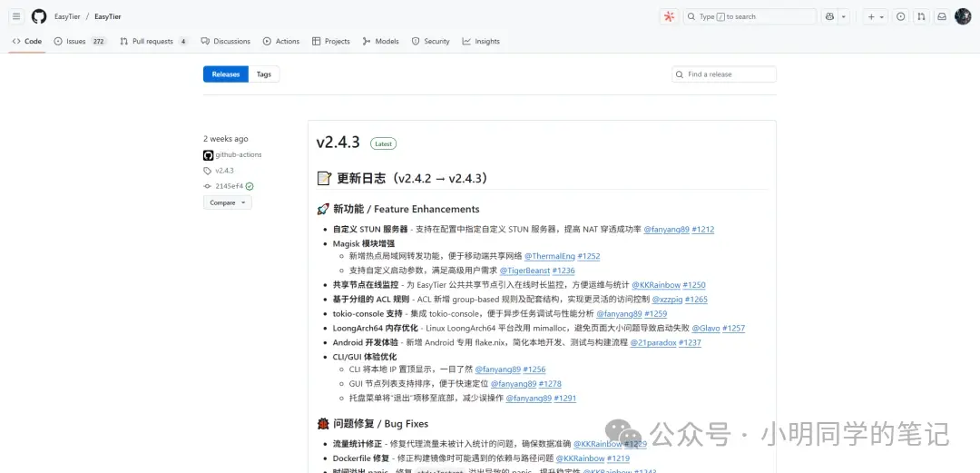Open the github-actions author link
Viewport: 980px width, 473px height.
(238, 154)
